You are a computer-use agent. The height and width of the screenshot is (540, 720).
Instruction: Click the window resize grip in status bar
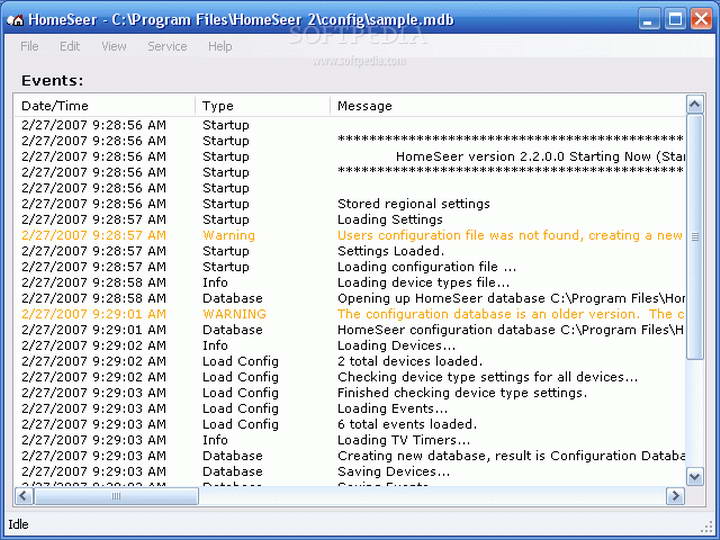(707, 526)
